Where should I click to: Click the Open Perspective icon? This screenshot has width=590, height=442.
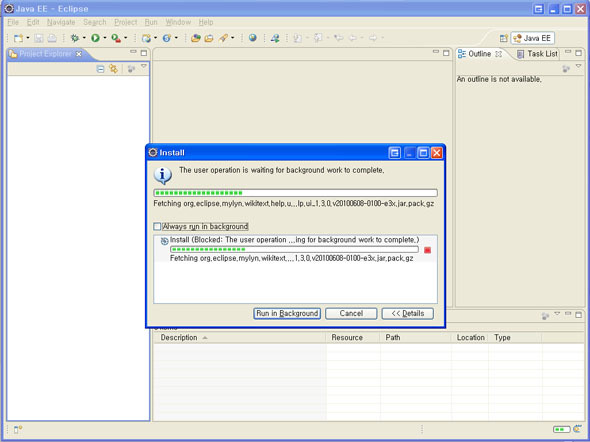click(503, 38)
